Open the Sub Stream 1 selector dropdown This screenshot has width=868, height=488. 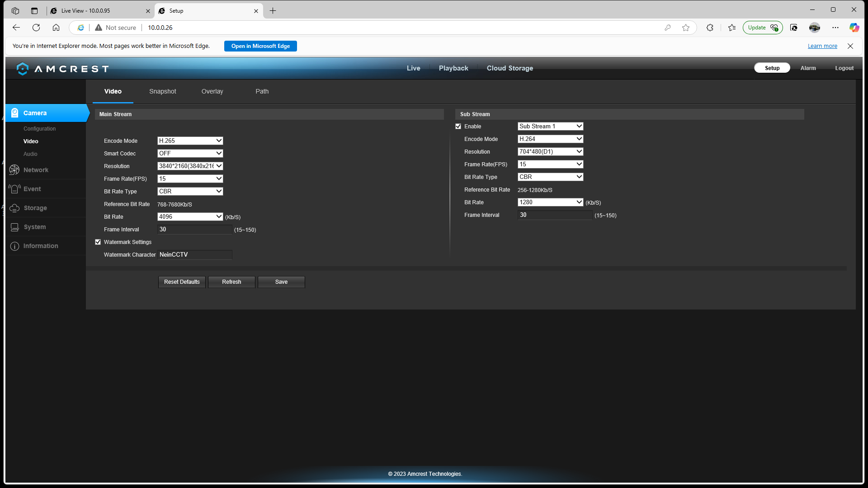click(x=551, y=127)
